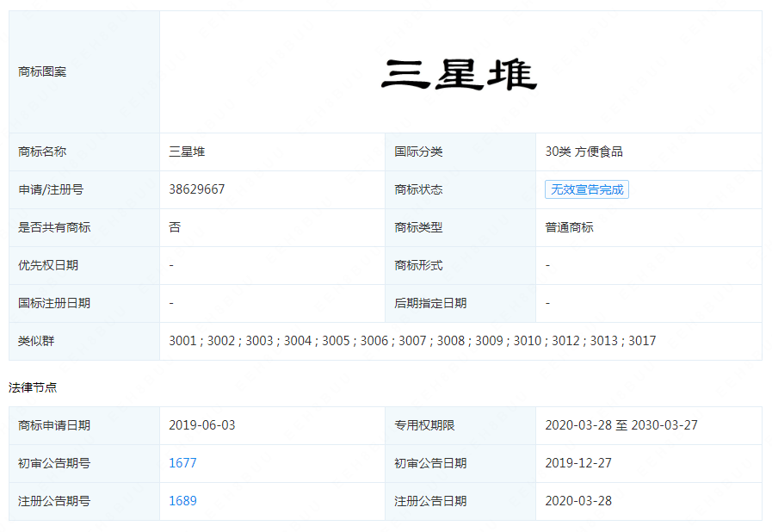Click the 类似群 label
The width and height of the screenshot is (772, 532).
[36, 341]
